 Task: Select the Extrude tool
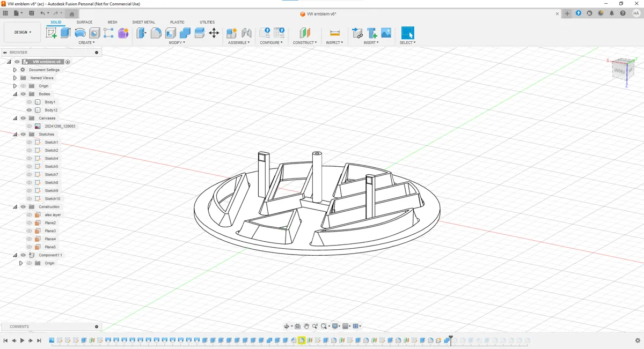tap(65, 33)
